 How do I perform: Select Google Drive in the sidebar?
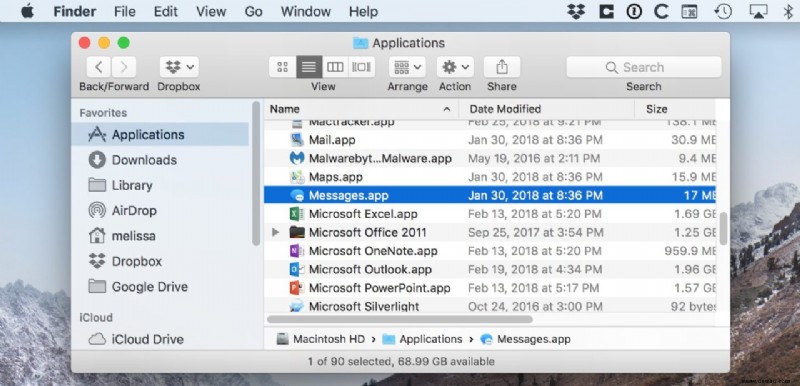pos(160,287)
